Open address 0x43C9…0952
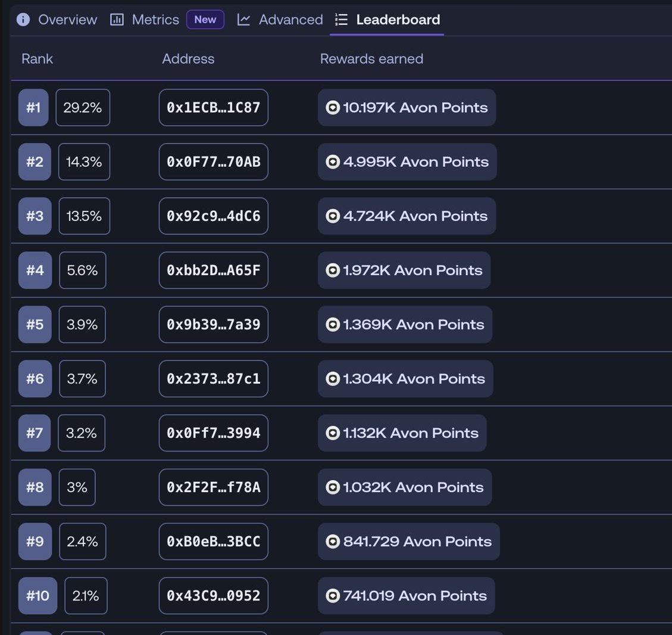 (214, 596)
